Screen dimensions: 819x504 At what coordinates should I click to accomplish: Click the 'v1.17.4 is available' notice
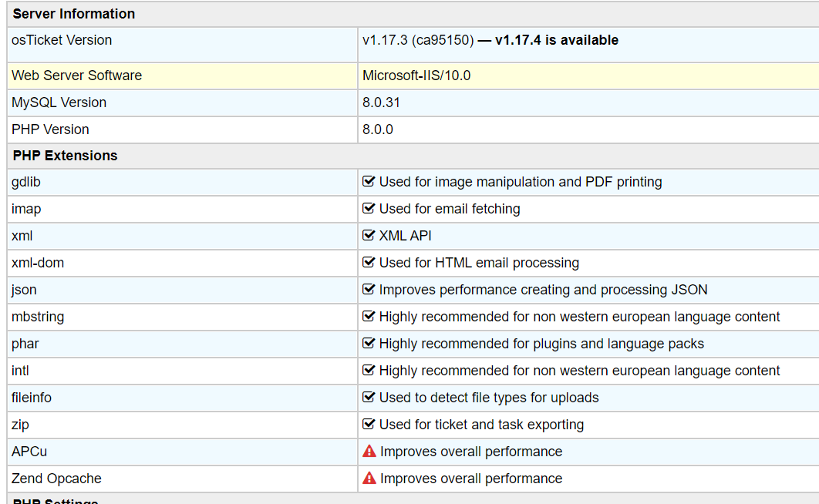tap(556, 40)
